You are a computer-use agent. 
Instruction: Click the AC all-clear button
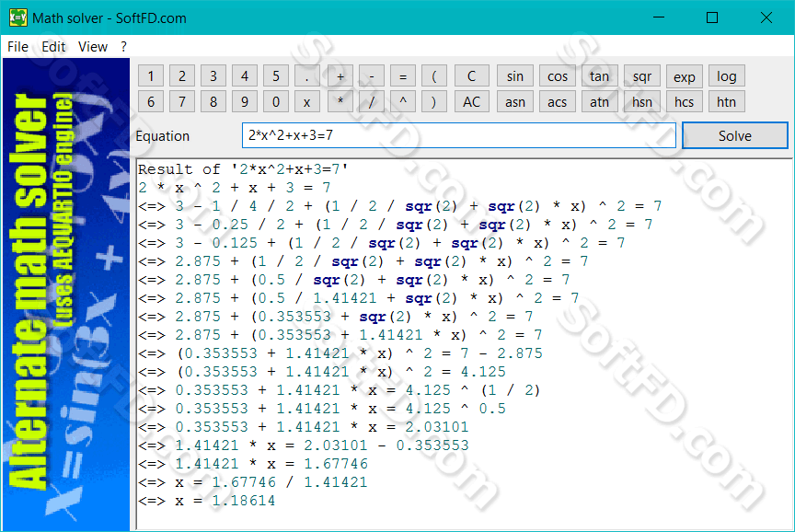point(471,101)
